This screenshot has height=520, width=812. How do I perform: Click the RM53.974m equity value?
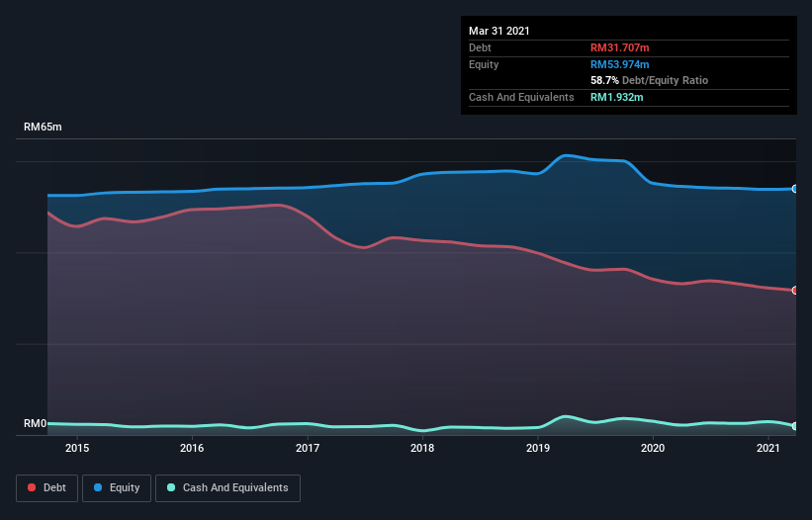(x=619, y=64)
